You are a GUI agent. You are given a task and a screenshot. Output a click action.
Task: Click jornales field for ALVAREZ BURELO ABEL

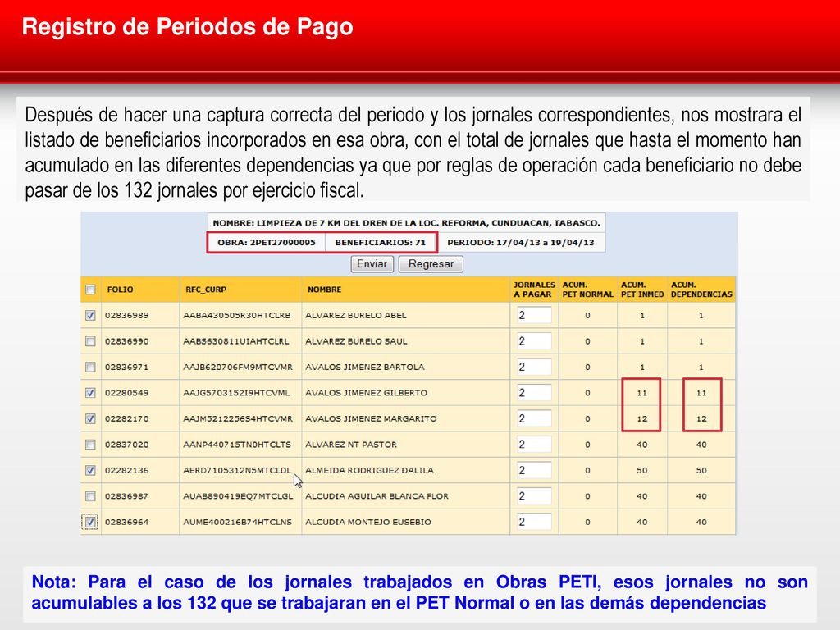(534, 315)
